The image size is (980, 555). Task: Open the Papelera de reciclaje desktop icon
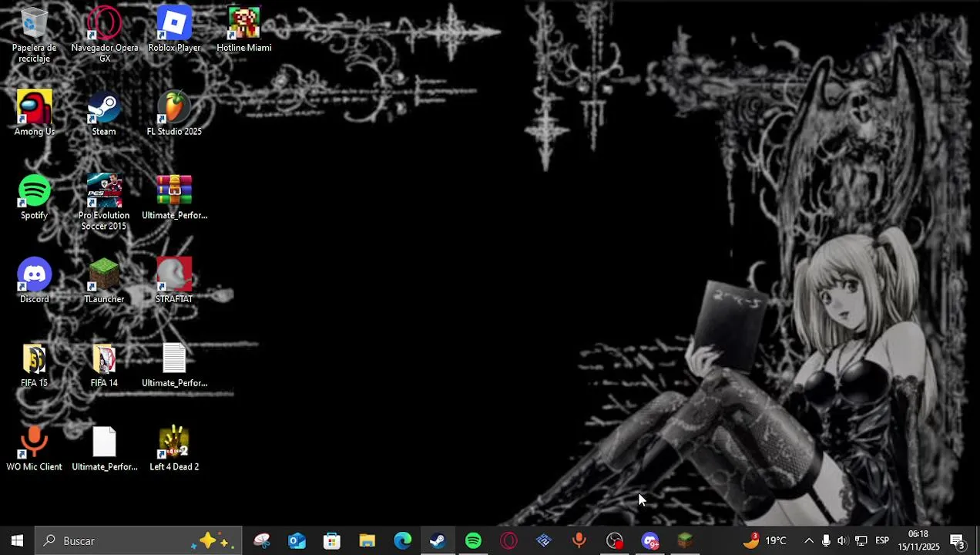click(34, 35)
